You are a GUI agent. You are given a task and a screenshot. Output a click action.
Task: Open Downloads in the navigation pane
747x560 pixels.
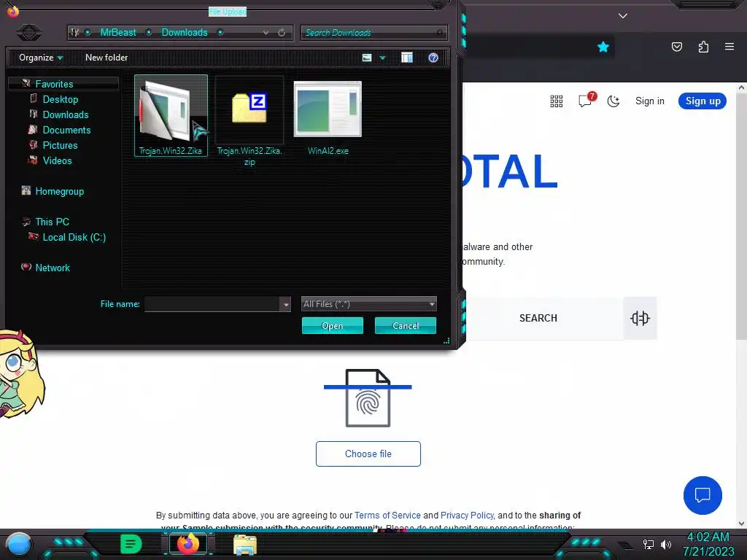pos(66,114)
